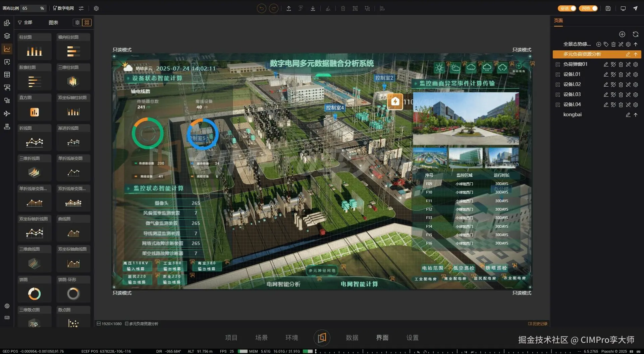Image resolution: width=644 pixels, height=354 pixels.
Task: Click the 历史记录 history link
Action: 538,324
